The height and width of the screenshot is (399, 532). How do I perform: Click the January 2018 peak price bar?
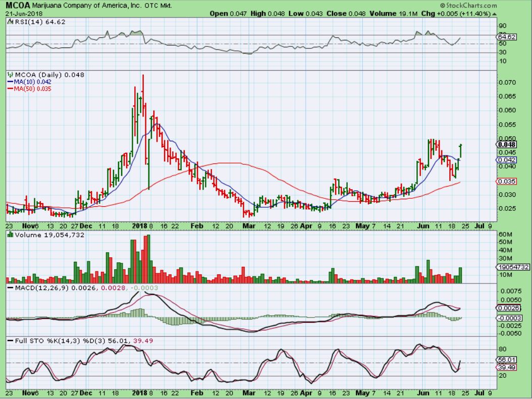coord(143,91)
